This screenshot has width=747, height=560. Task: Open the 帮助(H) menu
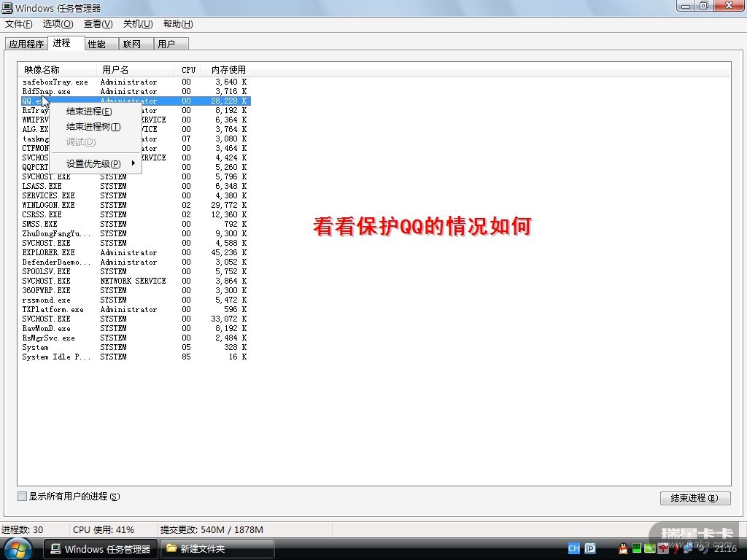[178, 24]
